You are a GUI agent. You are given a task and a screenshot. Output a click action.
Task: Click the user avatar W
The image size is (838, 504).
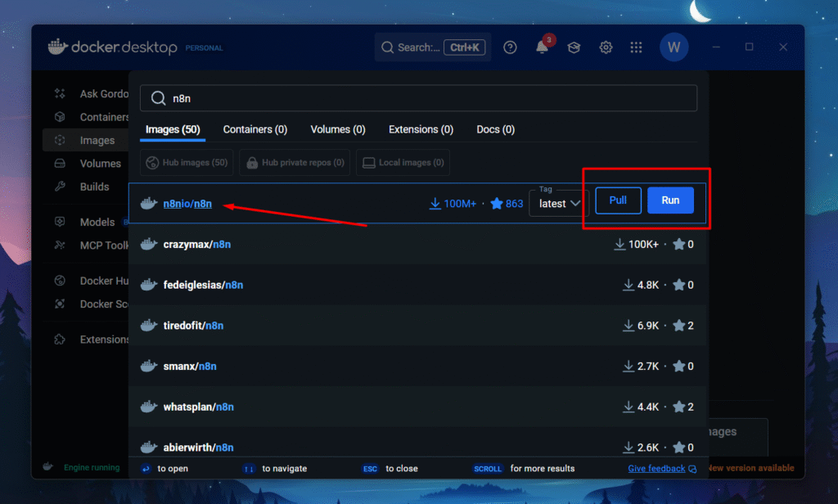(x=674, y=47)
